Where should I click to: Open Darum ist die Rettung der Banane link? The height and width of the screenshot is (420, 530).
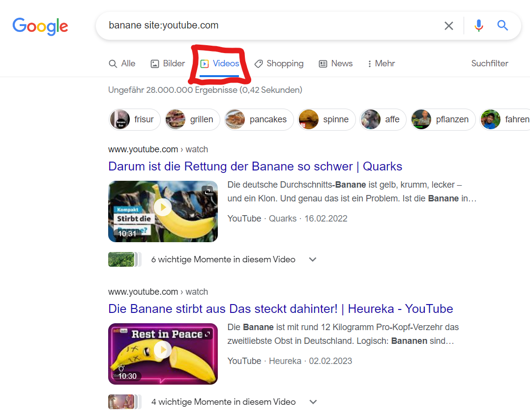(x=255, y=167)
